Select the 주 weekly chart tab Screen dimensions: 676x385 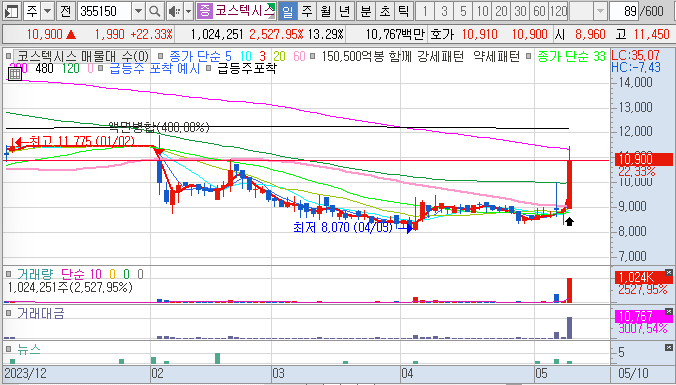click(307, 11)
